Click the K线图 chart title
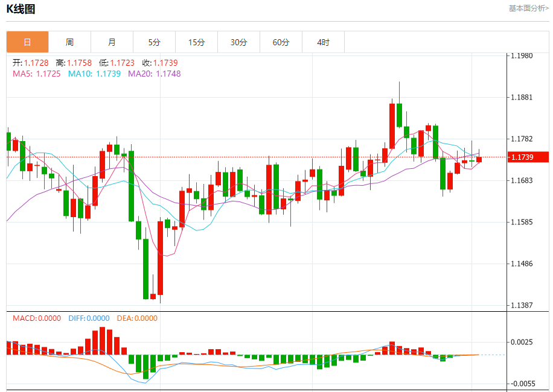The height and width of the screenshot is (392, 553). coord(21,9)
